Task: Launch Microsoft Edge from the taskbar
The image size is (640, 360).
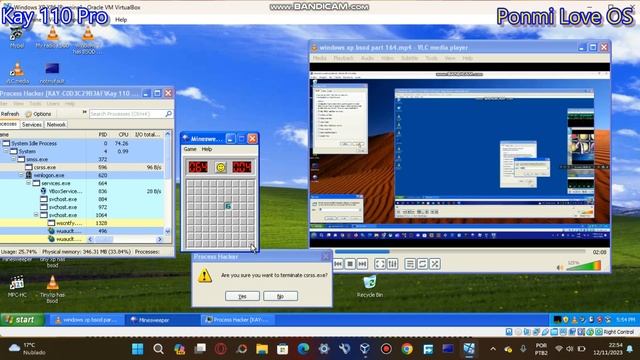Action: coord(303,349)
